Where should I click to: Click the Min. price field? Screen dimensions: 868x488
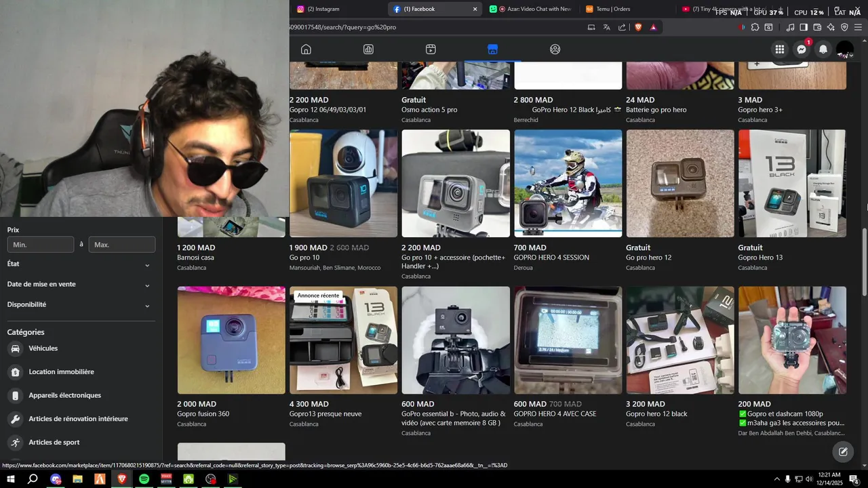pyautogui.click(x=41, y=245)
